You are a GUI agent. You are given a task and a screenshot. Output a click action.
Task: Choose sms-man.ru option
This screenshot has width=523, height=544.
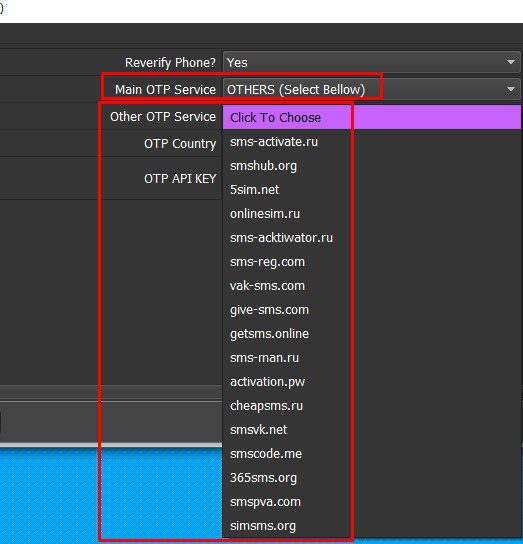372,357
